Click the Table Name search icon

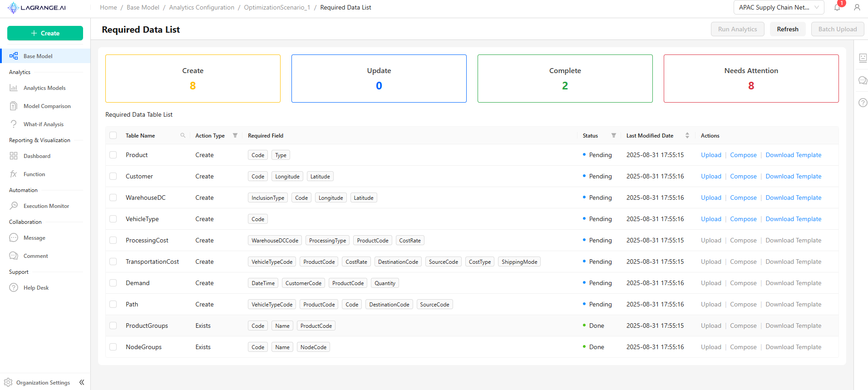pyautogui.click(x=183, y=135)
